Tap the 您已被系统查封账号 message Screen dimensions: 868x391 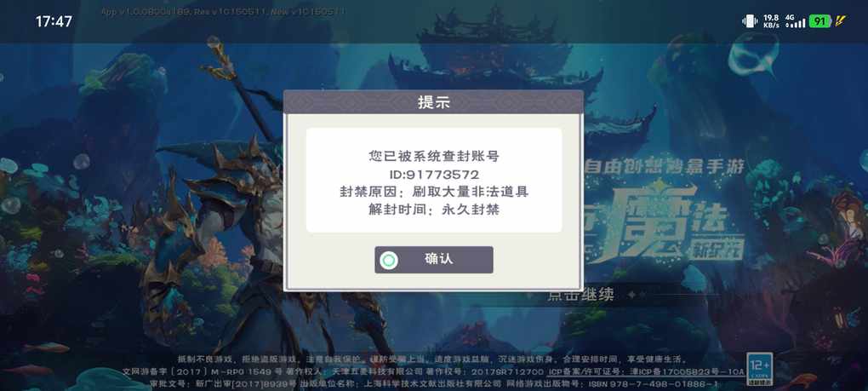pos(434,157)
